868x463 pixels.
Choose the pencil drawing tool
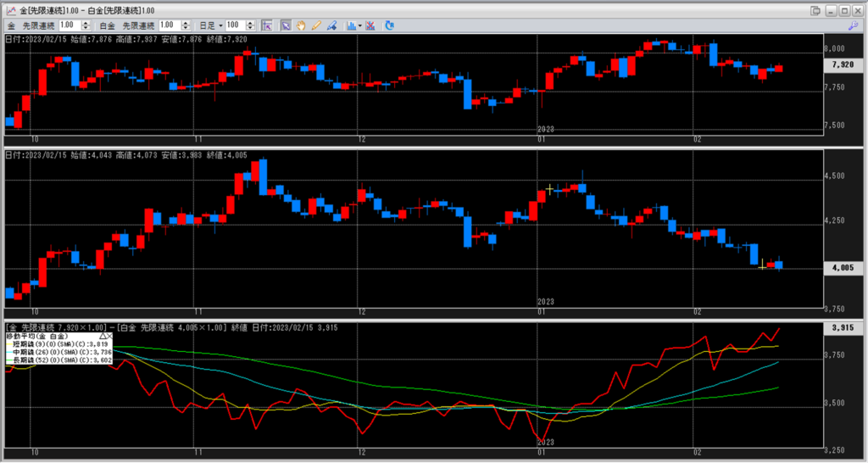pos(316,25)
